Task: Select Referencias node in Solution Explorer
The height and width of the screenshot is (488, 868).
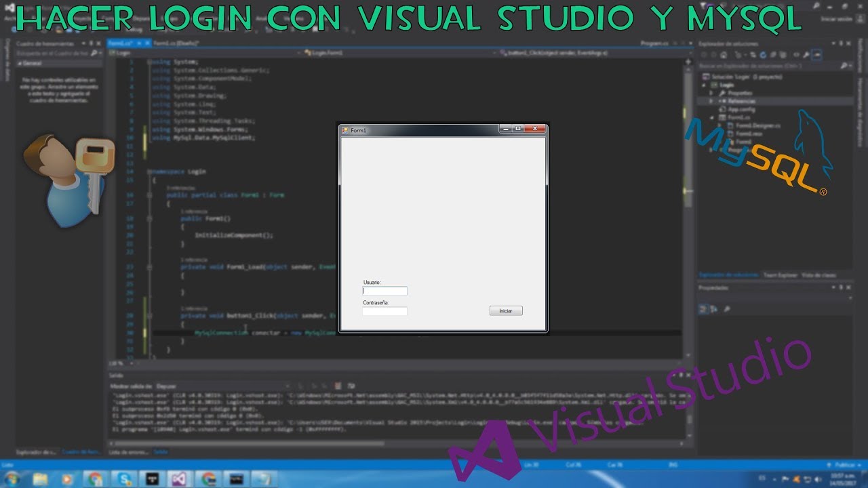Action: (736, 101)
